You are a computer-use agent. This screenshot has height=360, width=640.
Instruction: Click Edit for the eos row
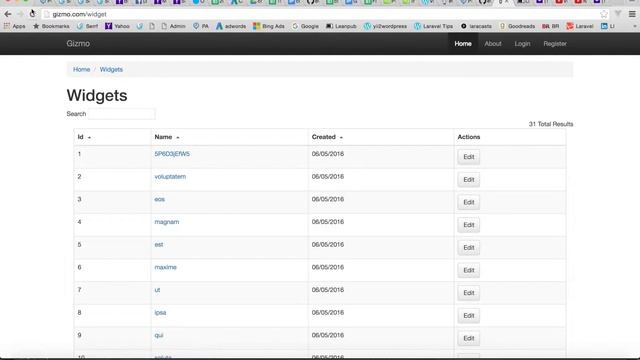469,202
